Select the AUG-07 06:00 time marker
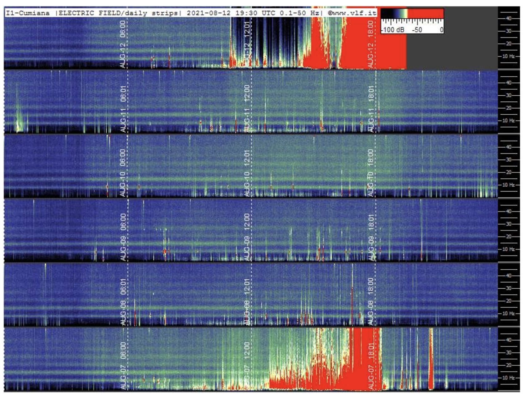This screenshot has height=401, width=532. coord(123,366)
